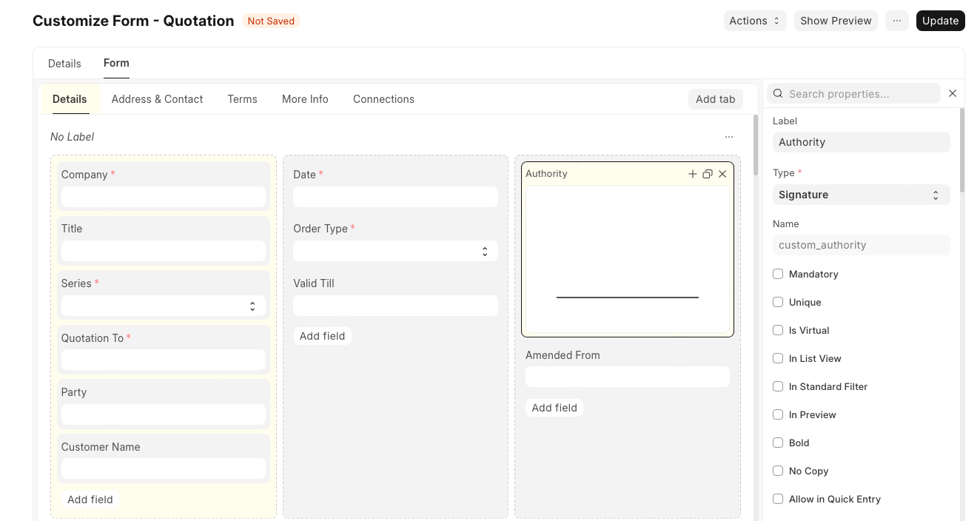
Task: Duplicate the Authority field using copy icon
Action: pos(708,174)
